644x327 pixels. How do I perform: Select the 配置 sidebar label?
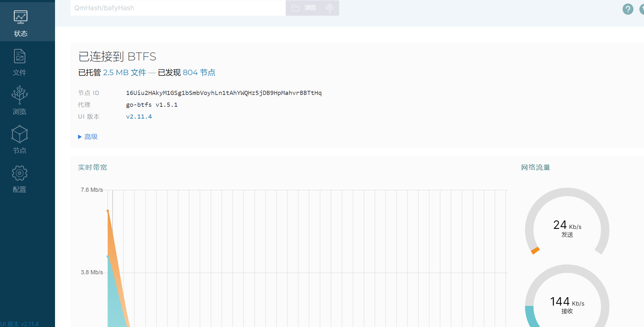pos(20,190)
